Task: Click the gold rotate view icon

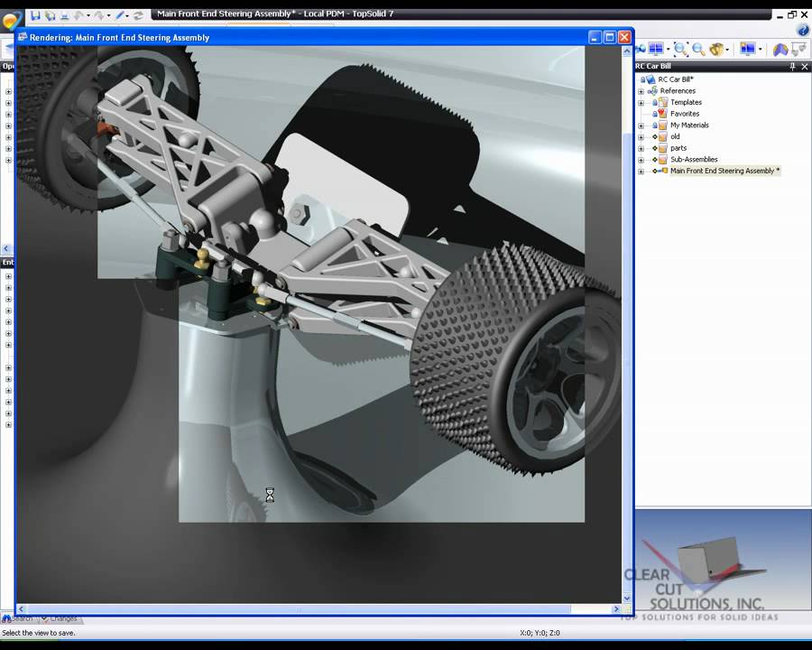Action: pos(716,50)
